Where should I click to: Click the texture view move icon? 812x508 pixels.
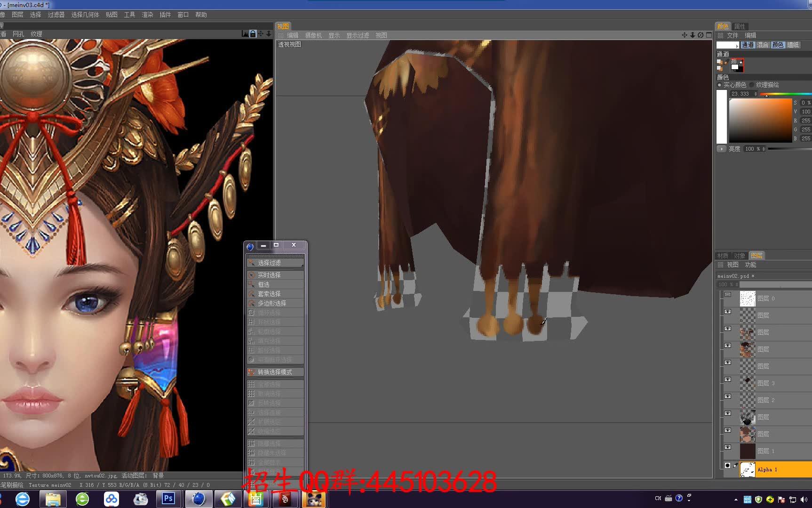click(261, 34)
